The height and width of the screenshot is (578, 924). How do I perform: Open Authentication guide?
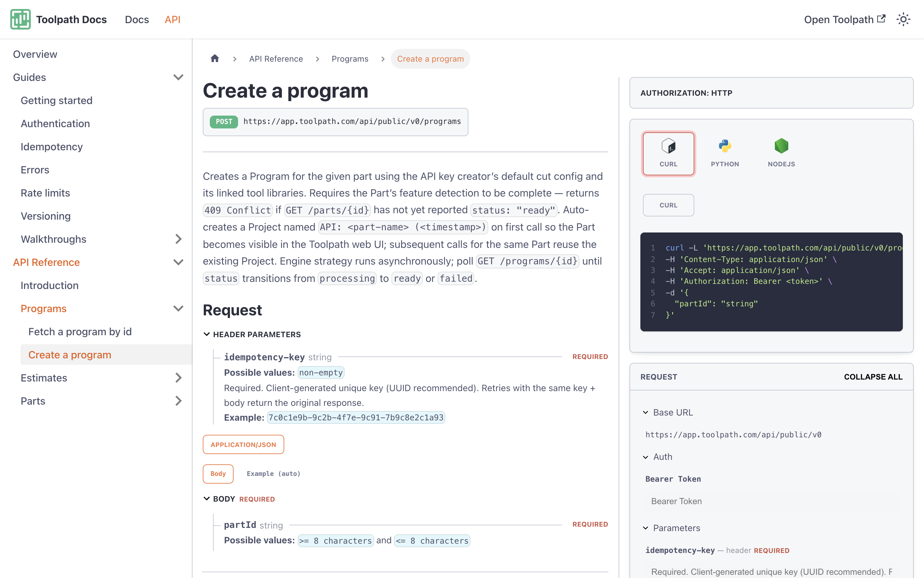56,124
